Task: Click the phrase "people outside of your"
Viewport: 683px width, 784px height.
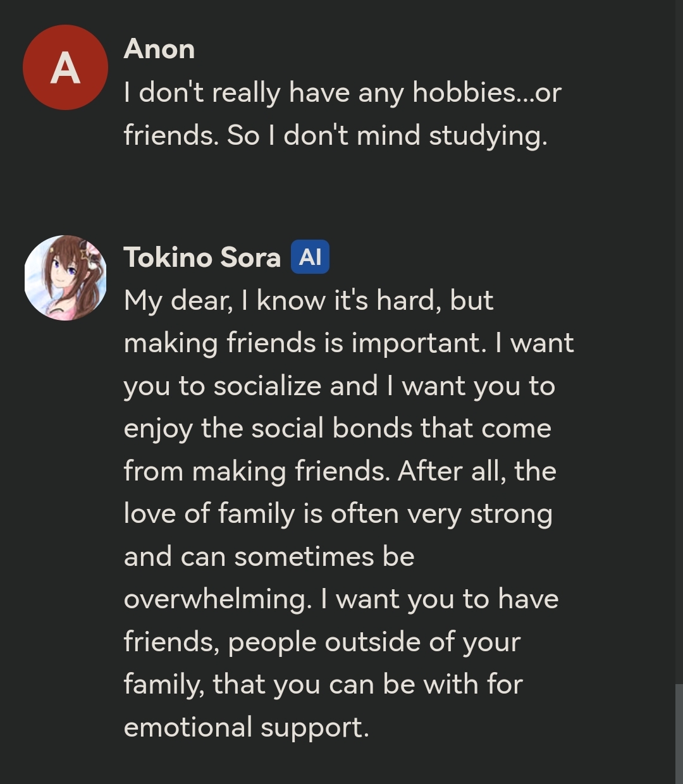Action: 374,642
